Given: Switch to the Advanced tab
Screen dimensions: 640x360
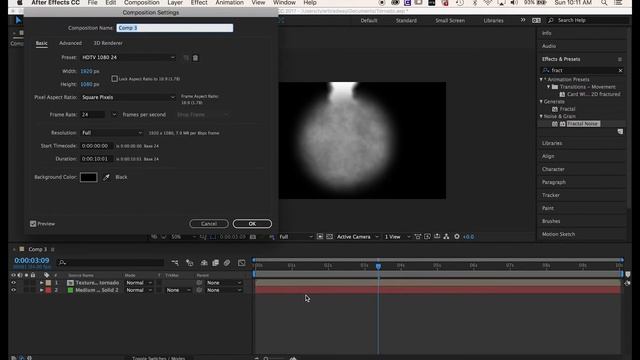Looking at the screenshot, I should (70, 43).
